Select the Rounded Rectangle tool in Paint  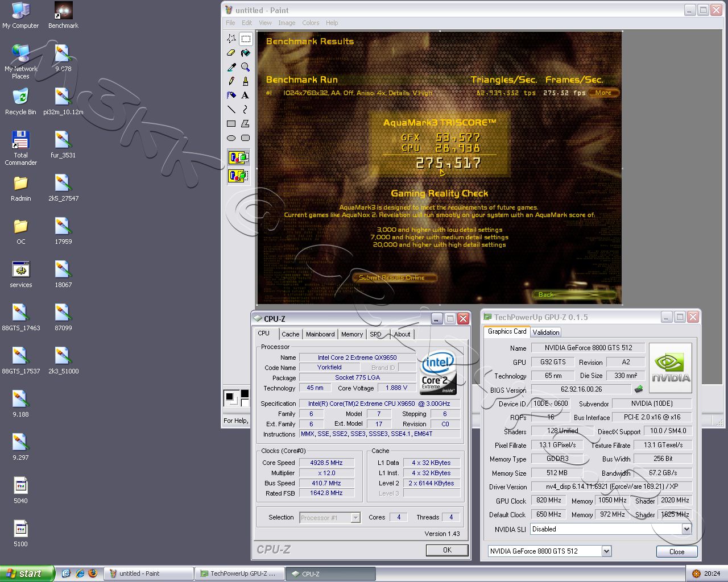246,138
